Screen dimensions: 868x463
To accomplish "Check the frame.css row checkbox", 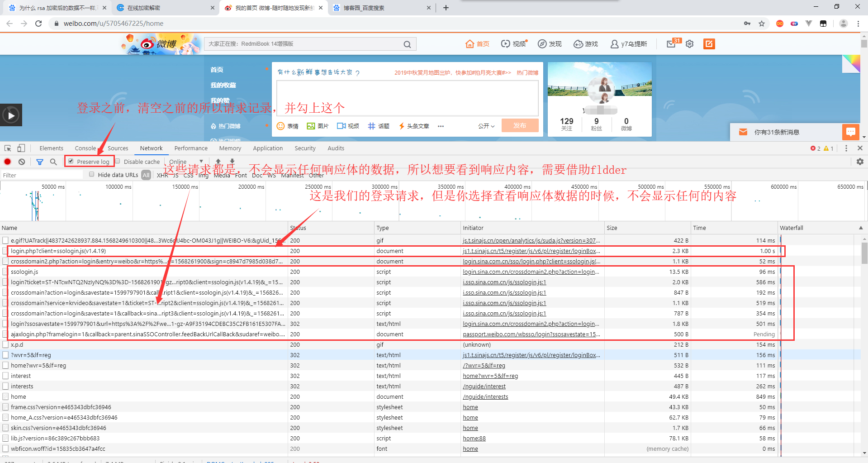I will pyautogui.click(x=5, y=407).
